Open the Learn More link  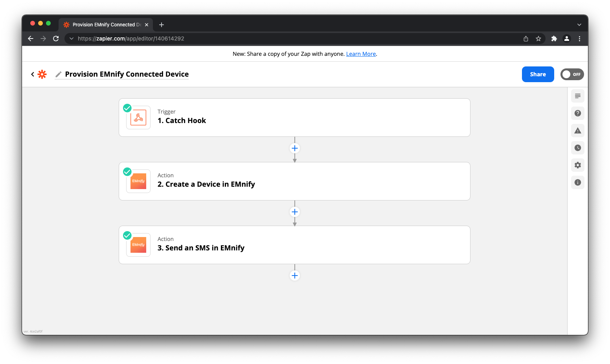361,54
